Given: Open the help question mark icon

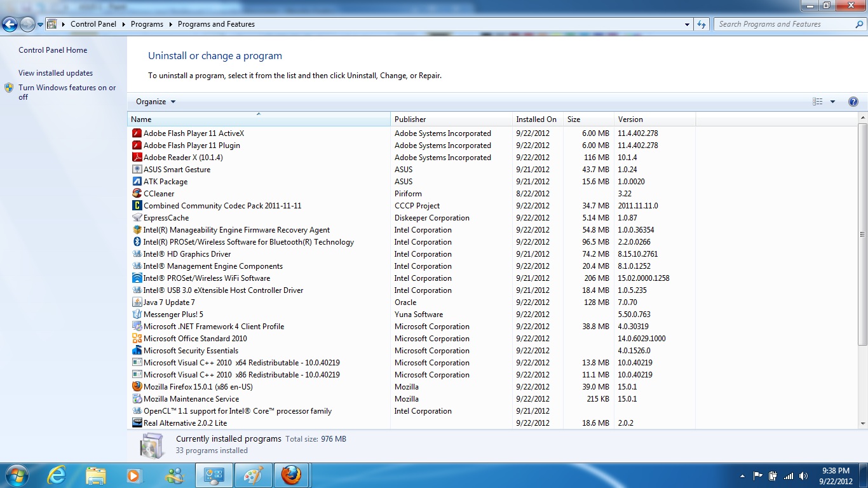Looking at the screenshot, I should point(853,102).
